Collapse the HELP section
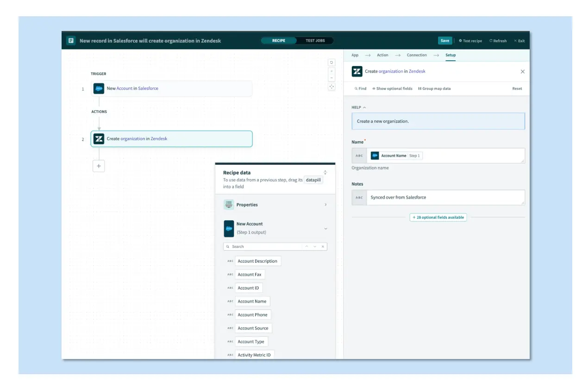588x390 pixels. [x=364, y=106]
